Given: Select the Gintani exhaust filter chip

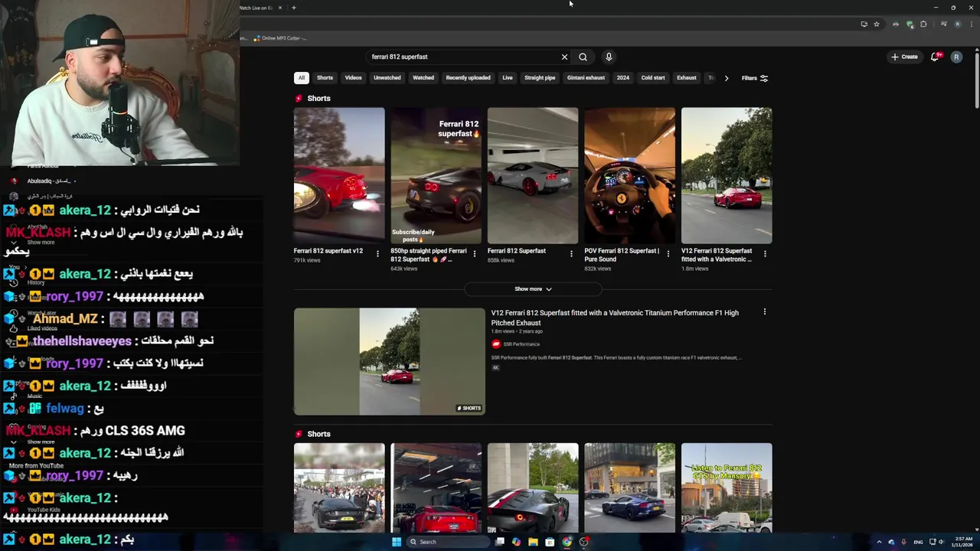Looking at the screenshot, I should pos(586,78).
